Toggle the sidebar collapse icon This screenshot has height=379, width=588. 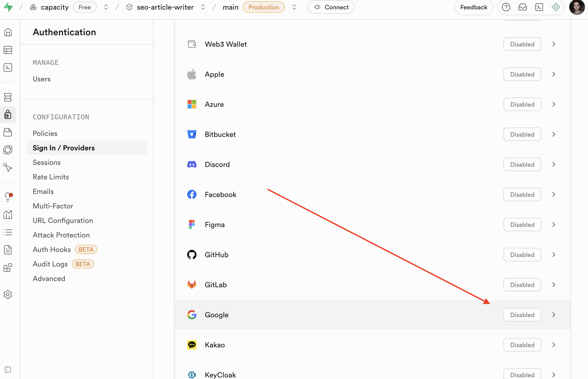pyautogui.click(x=8, y=370)
